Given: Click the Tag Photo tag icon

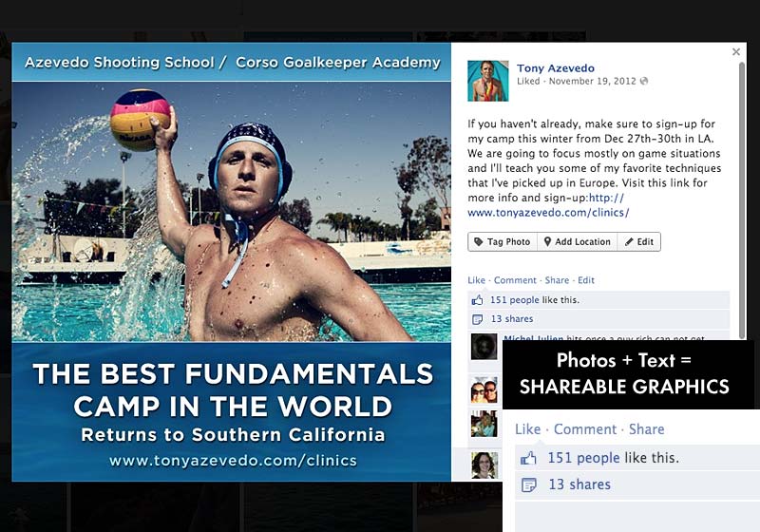Looking at the screenshot, I should (479, 241).
